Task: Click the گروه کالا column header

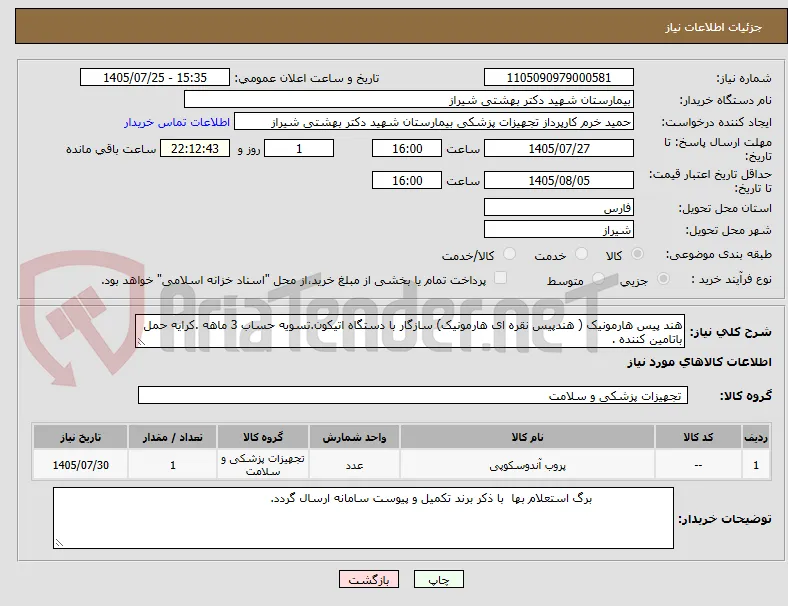Action: [x=263, y=437]
